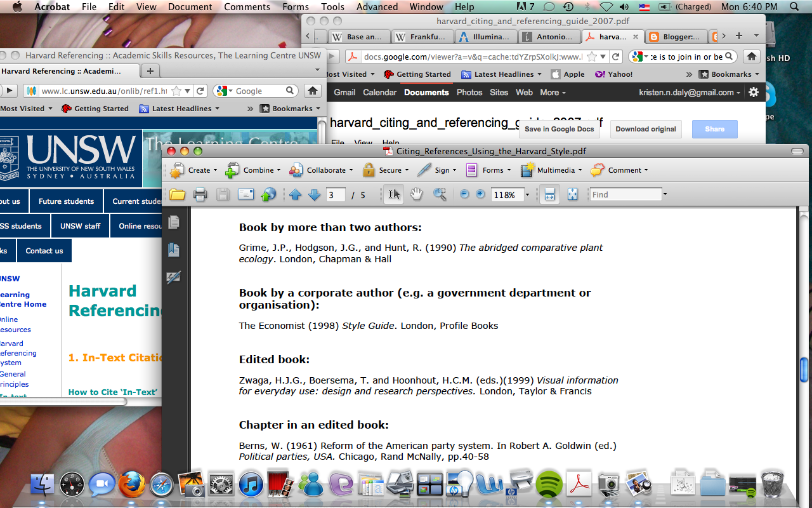Activate the Select text cursor tool

tap(393, 195)
